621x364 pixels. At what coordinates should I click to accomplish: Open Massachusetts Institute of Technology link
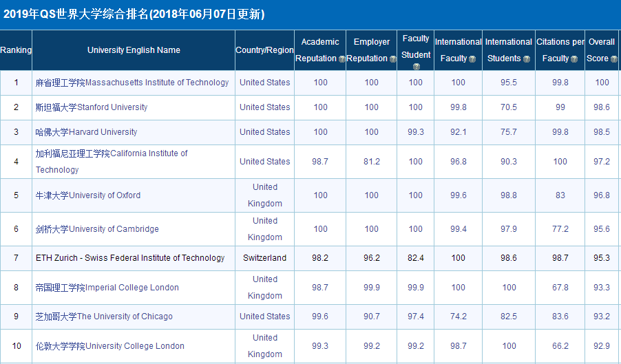point(132,83)
